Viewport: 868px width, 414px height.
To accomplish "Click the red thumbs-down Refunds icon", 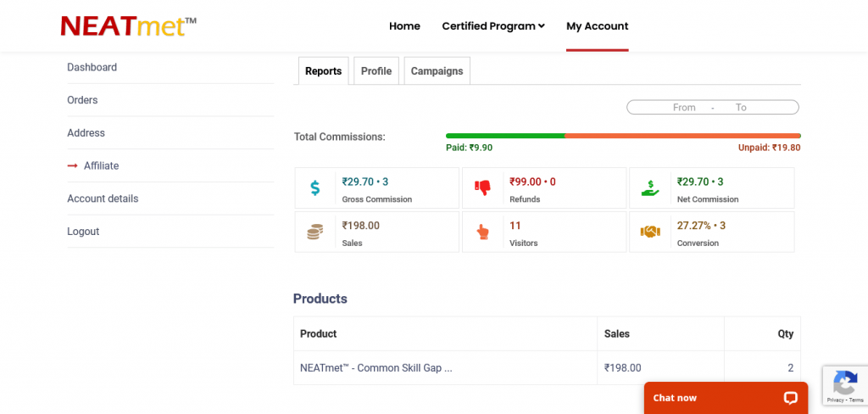I will (x=482, y=187).
